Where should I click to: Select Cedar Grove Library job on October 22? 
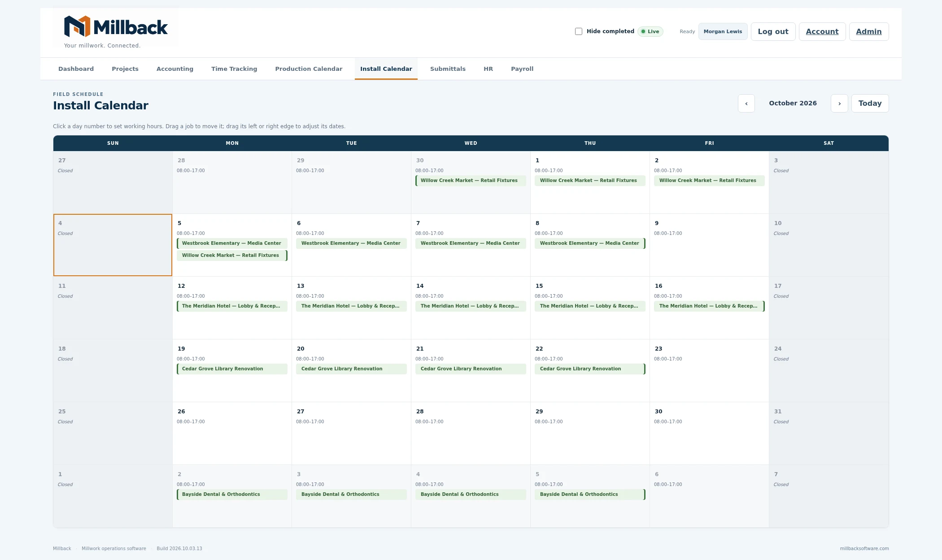pos(590,369)
